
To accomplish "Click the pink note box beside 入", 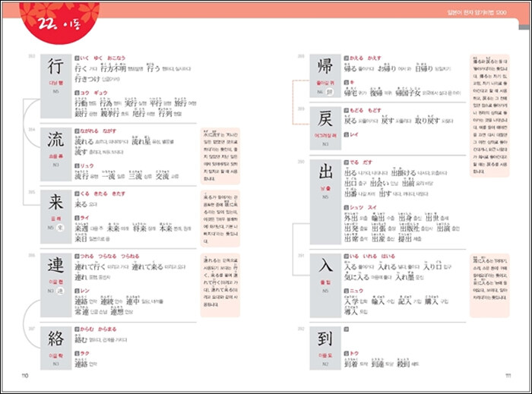I will pos(489,285).
